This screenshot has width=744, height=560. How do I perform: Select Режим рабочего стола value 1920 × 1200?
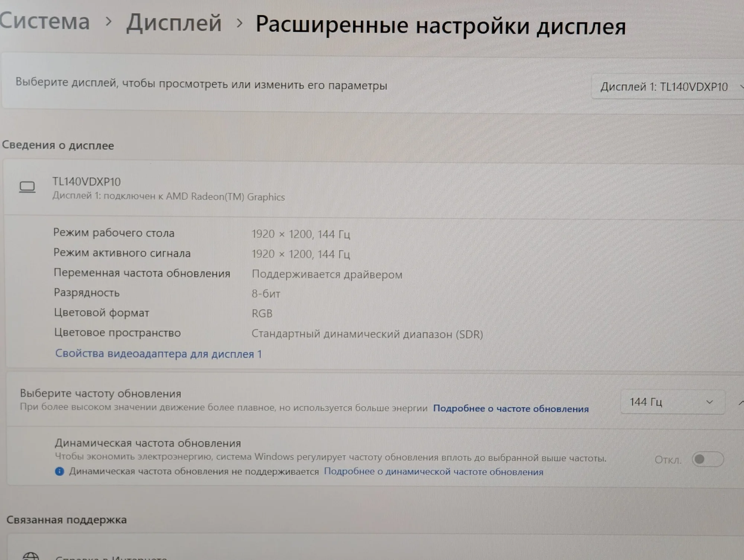point(301,234)
